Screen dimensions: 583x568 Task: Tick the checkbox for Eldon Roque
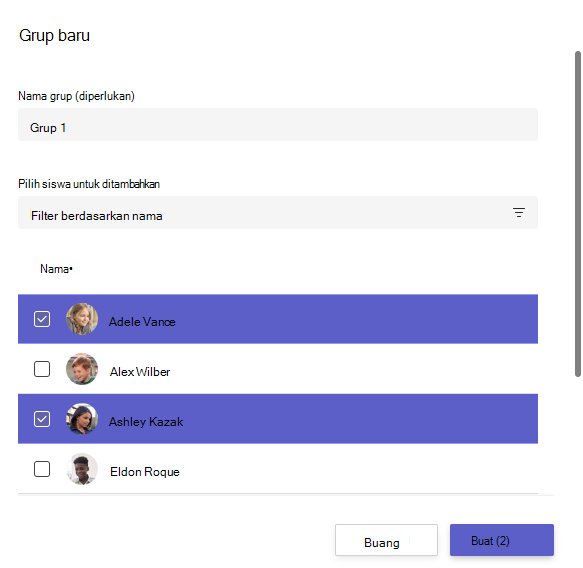click(x=42, y=469)
